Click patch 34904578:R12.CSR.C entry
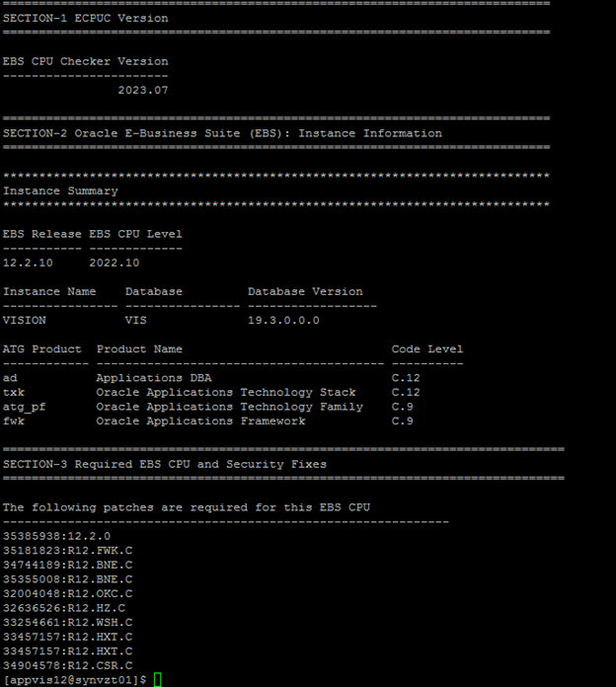Screen dimensions: 616x687 pyautogui.click(x=67, y=665)
